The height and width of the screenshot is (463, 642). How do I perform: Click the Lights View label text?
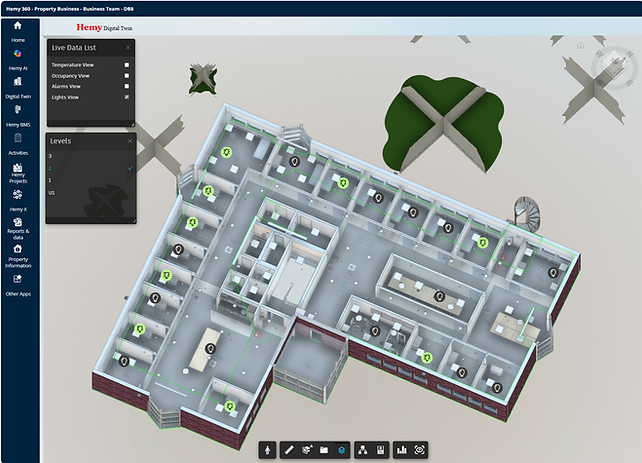pyautogui.click(x=65, y=97)
